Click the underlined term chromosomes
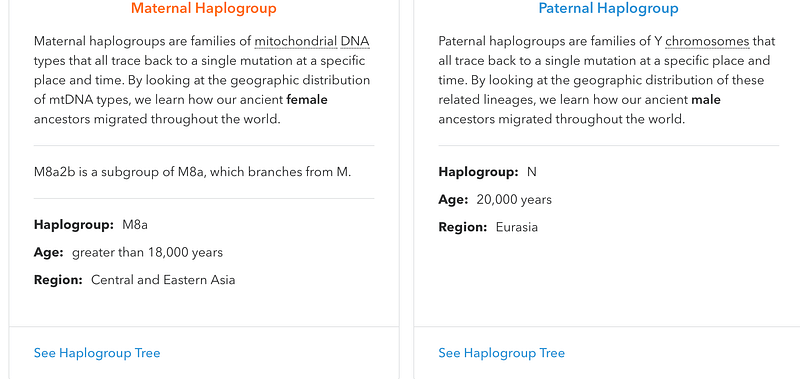This screenshot has width=800, height=379. 707,41
